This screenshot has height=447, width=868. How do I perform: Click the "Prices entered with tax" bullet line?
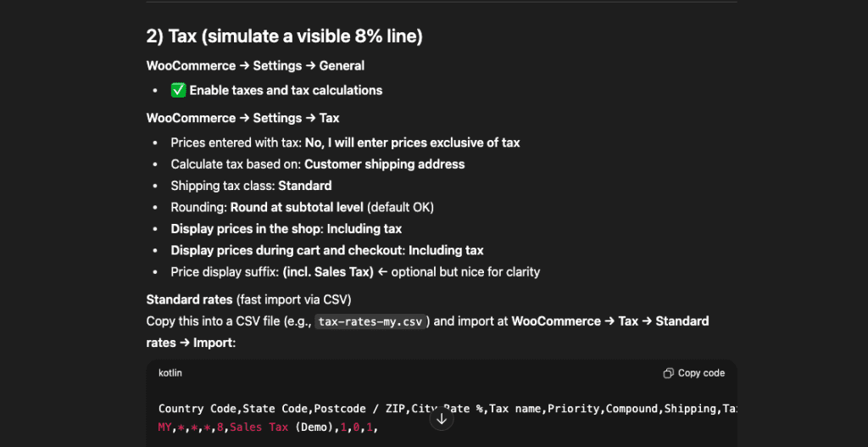click(345, 142)
